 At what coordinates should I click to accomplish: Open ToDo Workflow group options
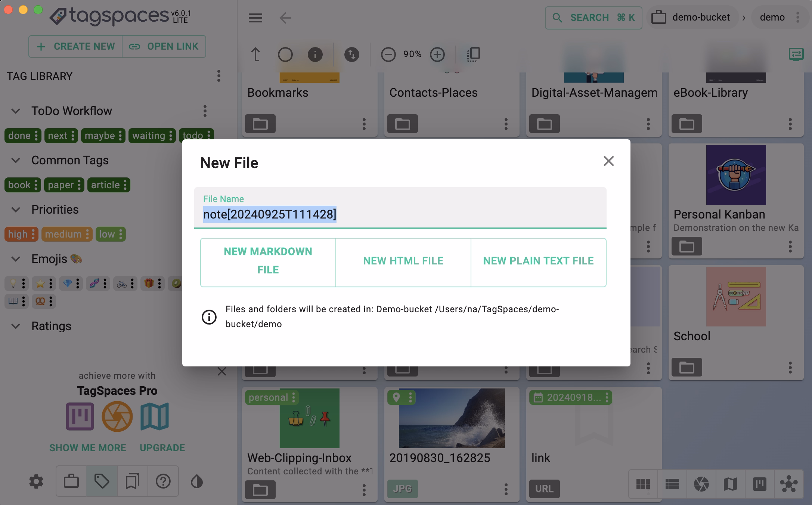(205, 111)
